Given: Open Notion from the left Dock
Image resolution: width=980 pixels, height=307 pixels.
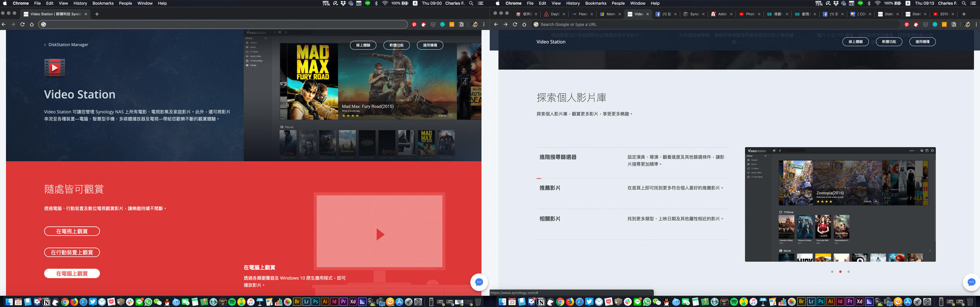Looking at the screenshot, I should [46, 302].
